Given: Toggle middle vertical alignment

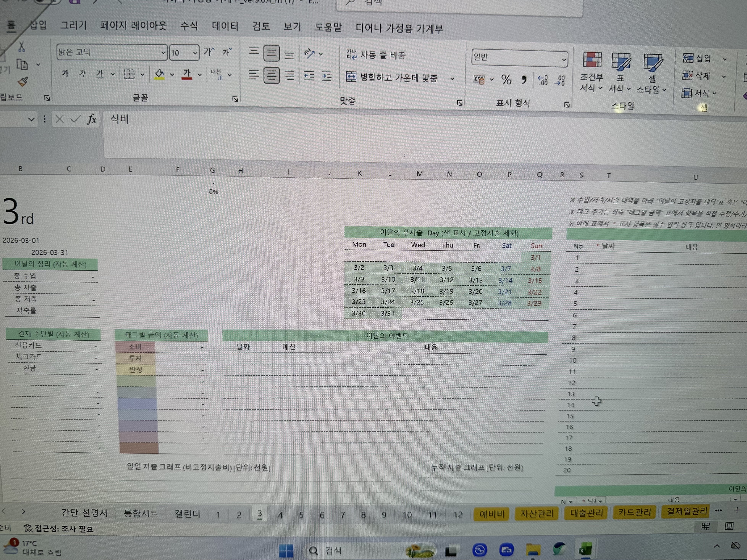Looking at the screenshot, I should pyautogui.click(x=271, y=53).
